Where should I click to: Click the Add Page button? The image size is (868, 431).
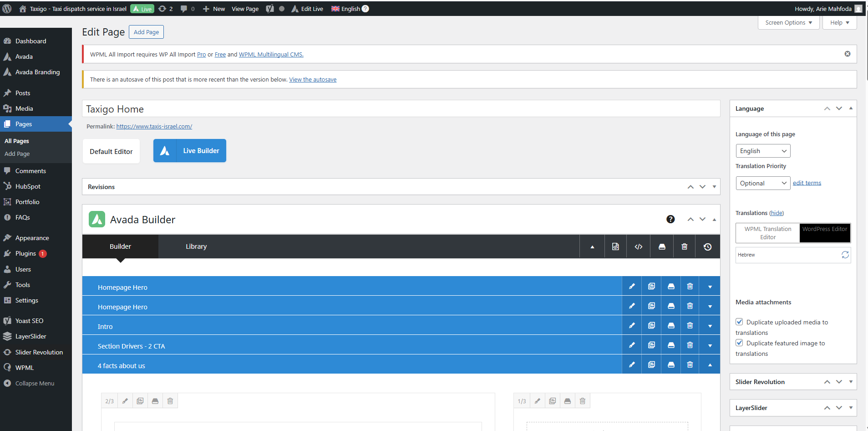click(x=146, y=32)
